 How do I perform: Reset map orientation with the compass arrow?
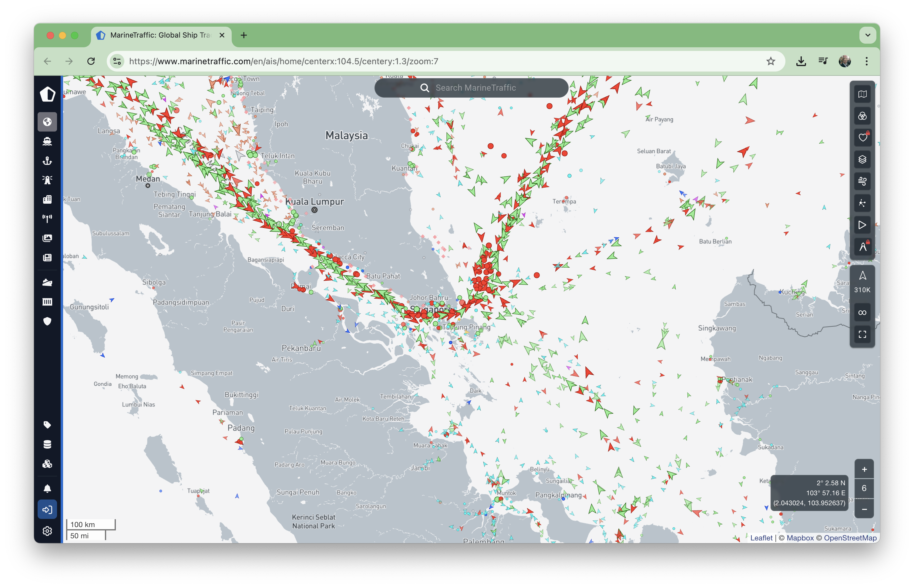click(862, 276)
